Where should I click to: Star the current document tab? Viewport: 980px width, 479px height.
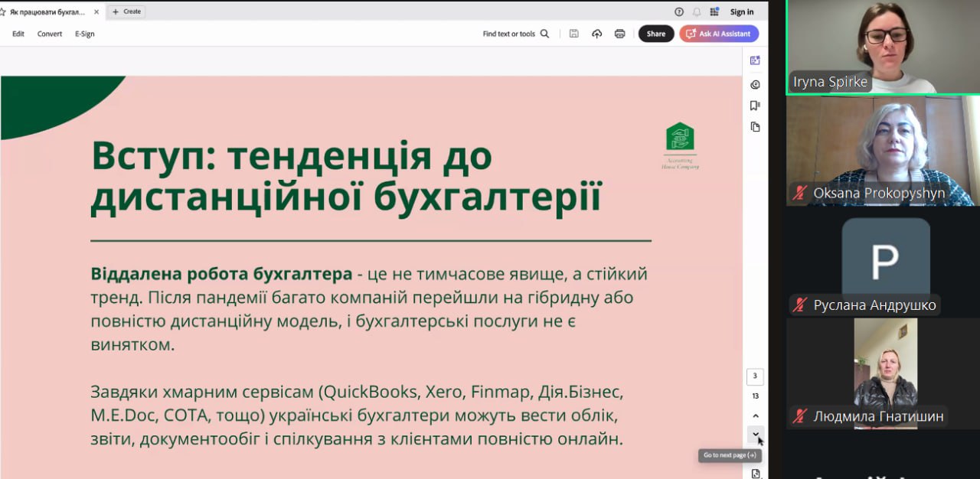coord(3,12)
